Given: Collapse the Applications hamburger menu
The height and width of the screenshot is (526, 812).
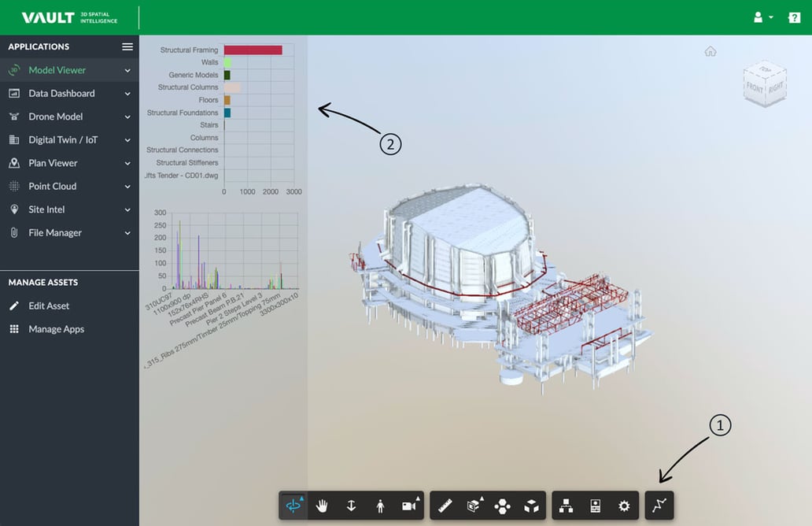Looking at the screenshot, I should pyautogui.click(x=127, y=46).
